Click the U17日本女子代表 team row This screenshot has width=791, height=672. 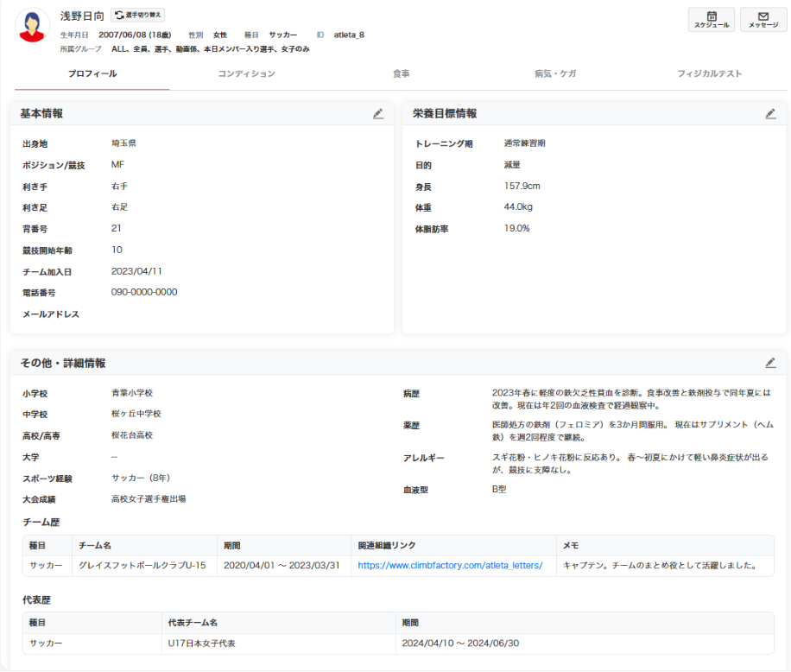202,643
